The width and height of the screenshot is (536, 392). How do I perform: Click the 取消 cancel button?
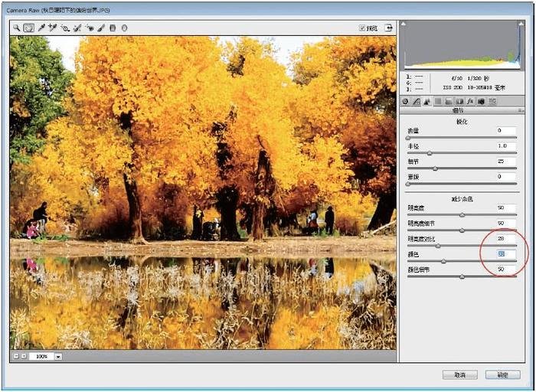tap(459, 375)
